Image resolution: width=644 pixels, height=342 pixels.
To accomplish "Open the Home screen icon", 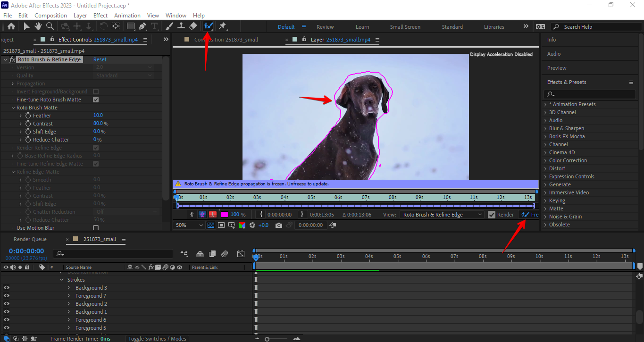I will pos(12,26).
